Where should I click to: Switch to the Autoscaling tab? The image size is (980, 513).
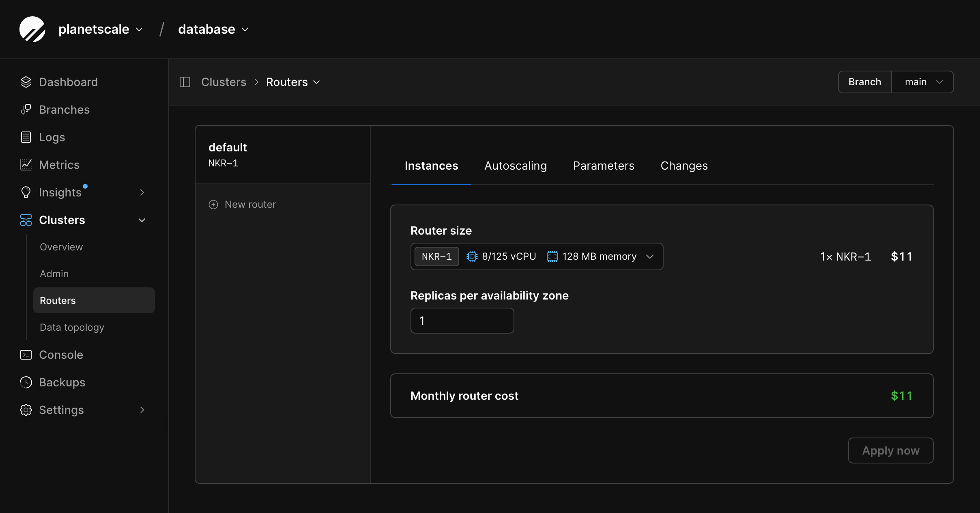pyautogui.click(x=516, y=166)
